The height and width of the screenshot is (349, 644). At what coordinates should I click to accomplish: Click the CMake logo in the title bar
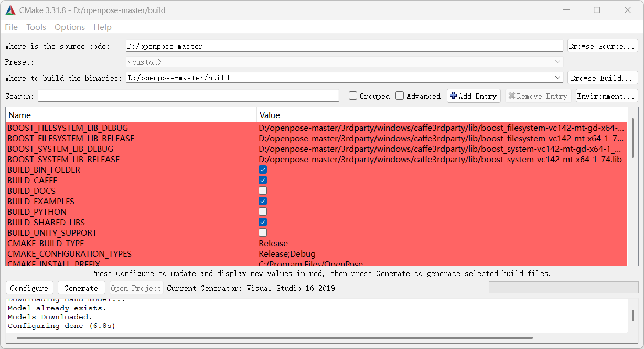(10, 10)
